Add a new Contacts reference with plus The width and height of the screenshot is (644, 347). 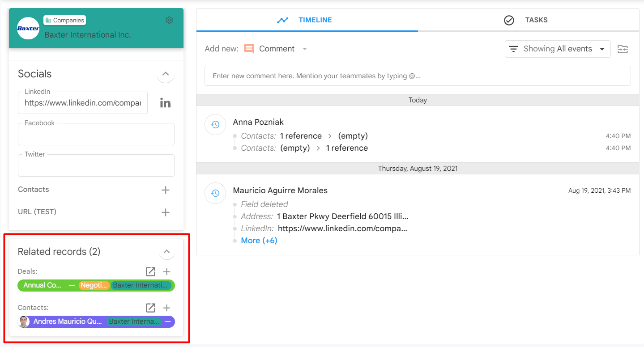tap(166, 190)
